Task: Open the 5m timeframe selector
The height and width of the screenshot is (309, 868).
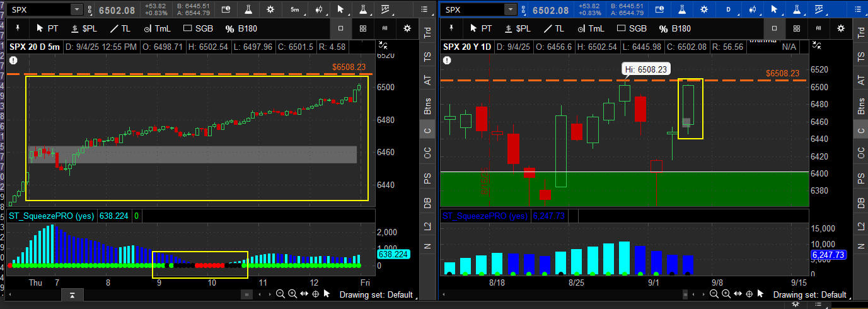Action: pyautogui.click(x=295, y=9)
